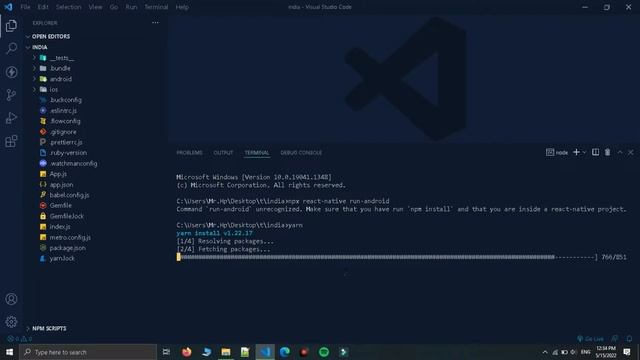
Task: Open Microsoft Edge from the taskbar
Action: 284,352
